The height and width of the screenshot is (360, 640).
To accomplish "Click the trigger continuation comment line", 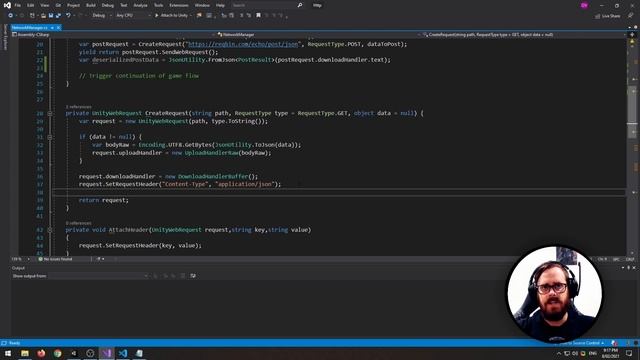I will click(139, 76).
